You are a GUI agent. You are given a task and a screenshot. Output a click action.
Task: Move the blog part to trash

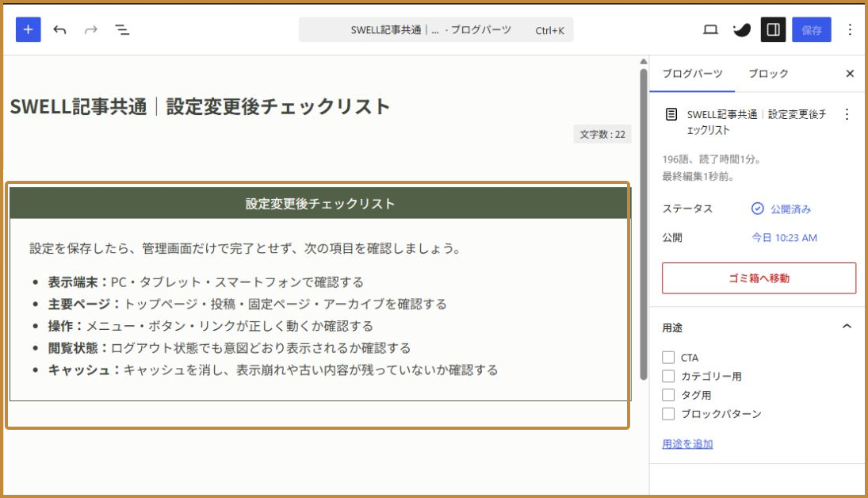[759, 278]
